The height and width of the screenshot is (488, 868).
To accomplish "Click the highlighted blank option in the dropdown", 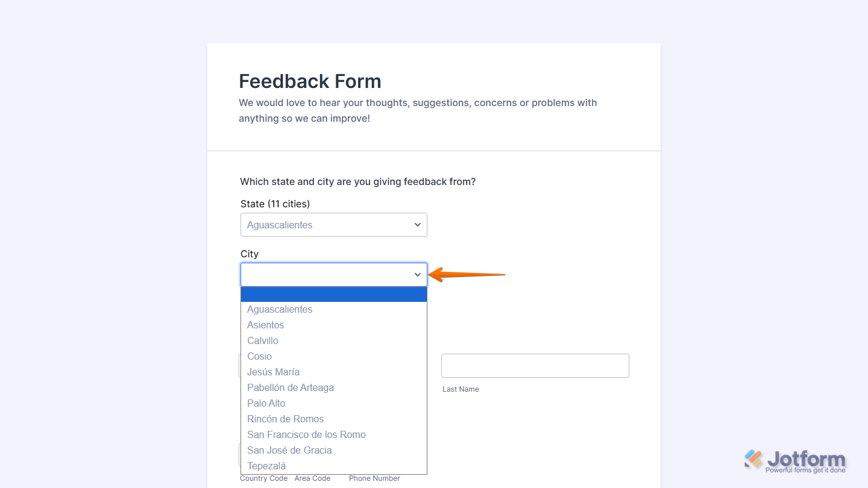I will click(334, 294).
